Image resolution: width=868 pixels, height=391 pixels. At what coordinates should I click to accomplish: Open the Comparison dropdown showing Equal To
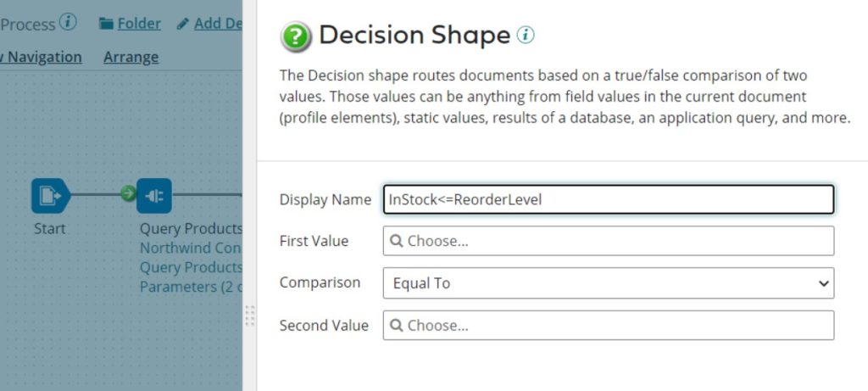[x=608, y=283]
